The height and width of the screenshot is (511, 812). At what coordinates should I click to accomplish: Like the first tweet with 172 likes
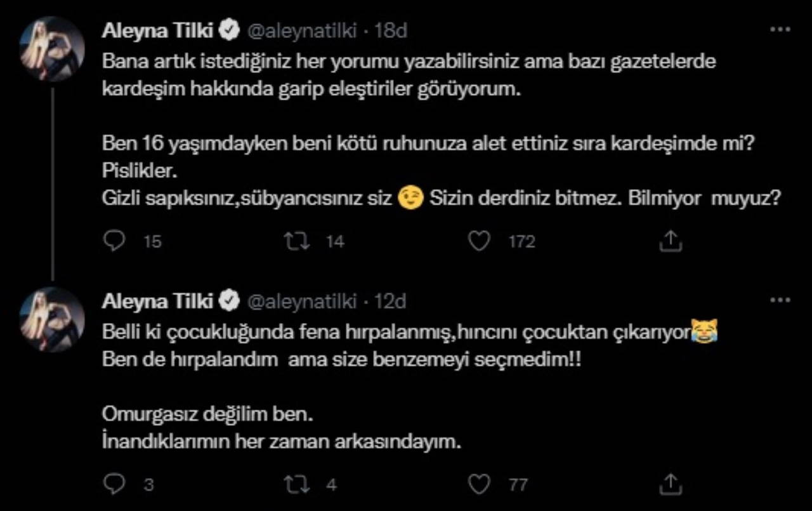pos(480,241)
